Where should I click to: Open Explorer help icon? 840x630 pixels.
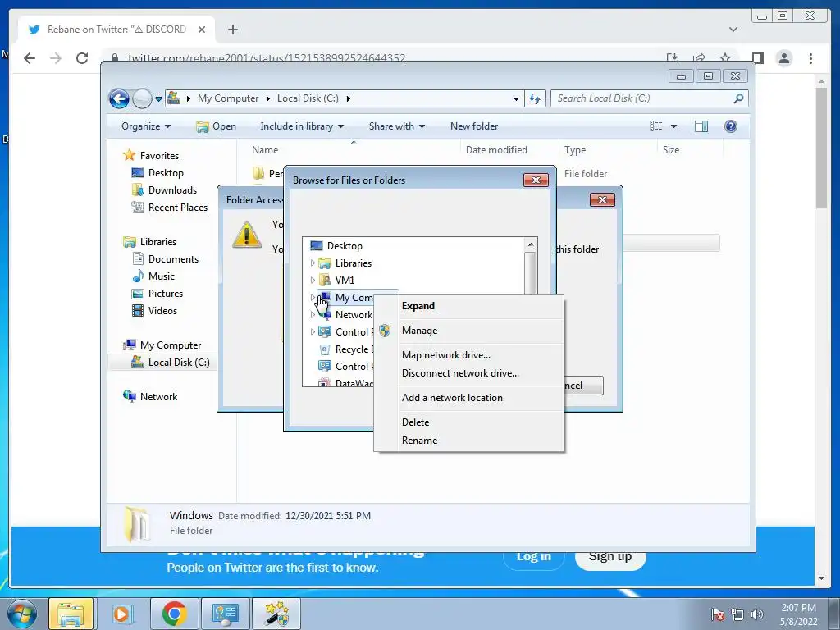[731, 126]
